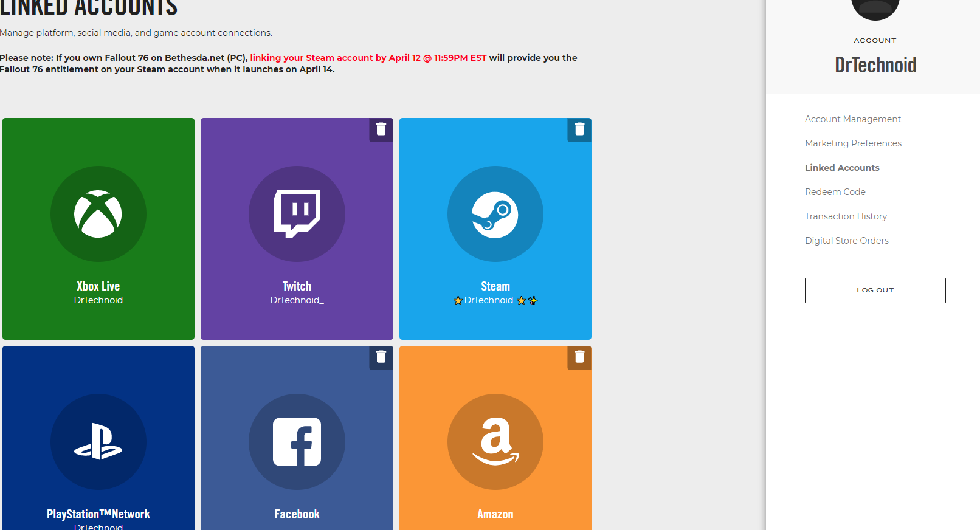
Task: Unlink Steam using its trash icon
Action: (579, 129)
